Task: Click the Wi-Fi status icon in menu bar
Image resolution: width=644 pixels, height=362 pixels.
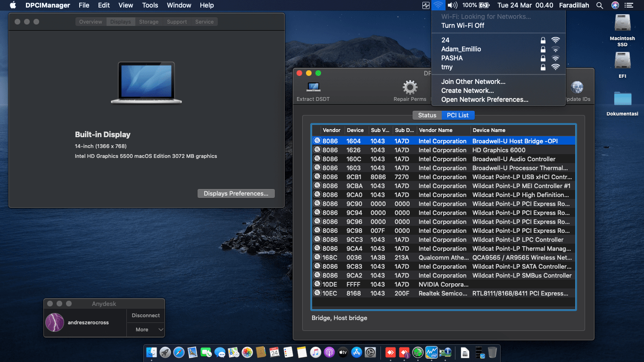Action: [x=438, y=5]
